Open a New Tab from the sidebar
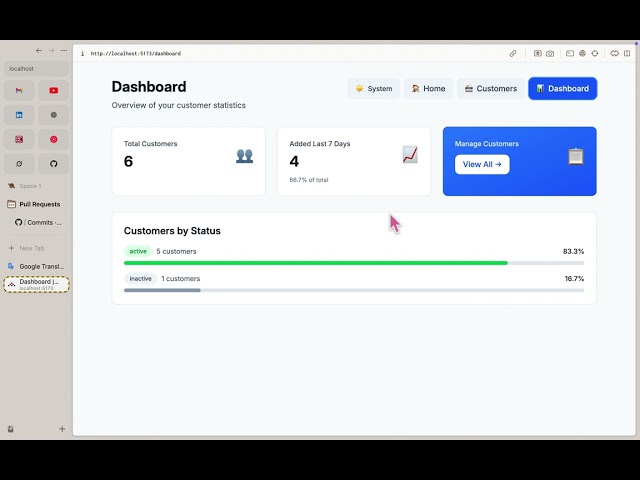This screenshot has width=640, height=480. click(x=36, y=248)
